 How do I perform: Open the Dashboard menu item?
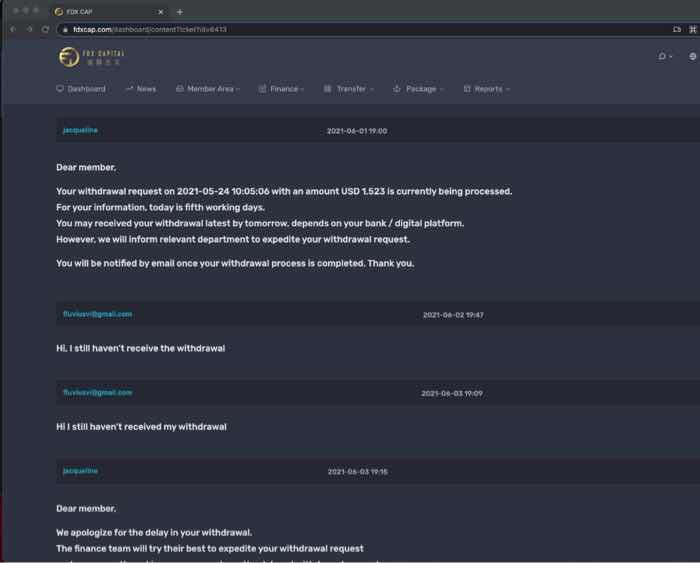81,89
